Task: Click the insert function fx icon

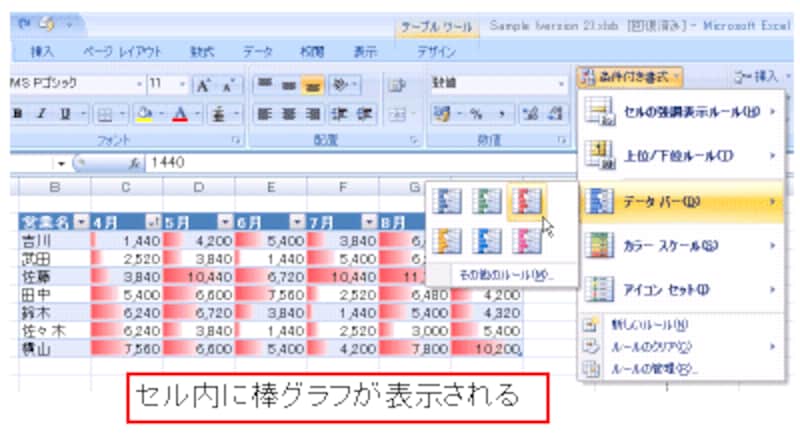Action: tap(132, 162)
